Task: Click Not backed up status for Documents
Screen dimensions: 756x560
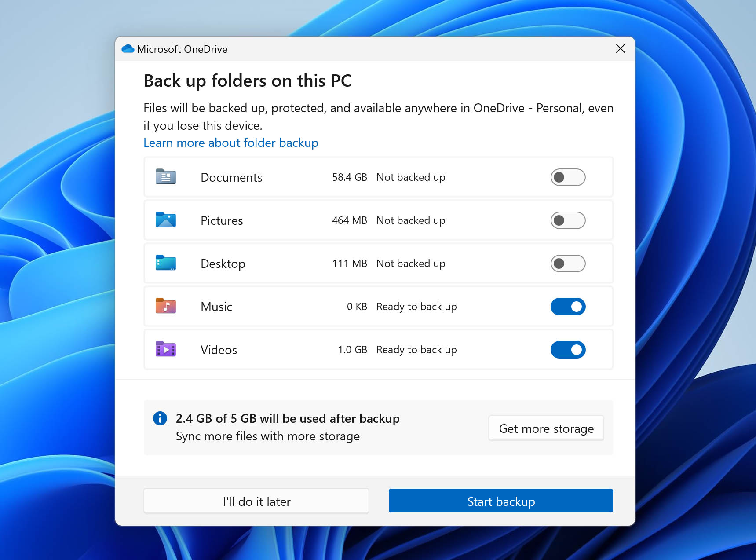Action: click(x=411, y=177)
